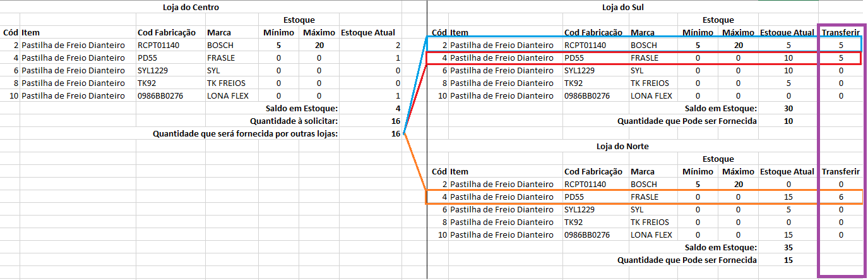
Task: Select Cód 10 cell in Loja do Norte
Action: coord(443,234)
